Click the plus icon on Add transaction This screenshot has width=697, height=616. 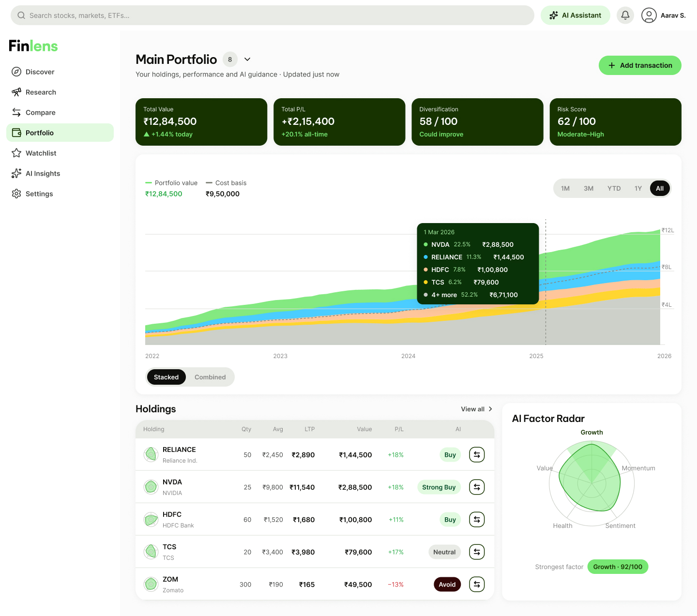click(612, 65)
